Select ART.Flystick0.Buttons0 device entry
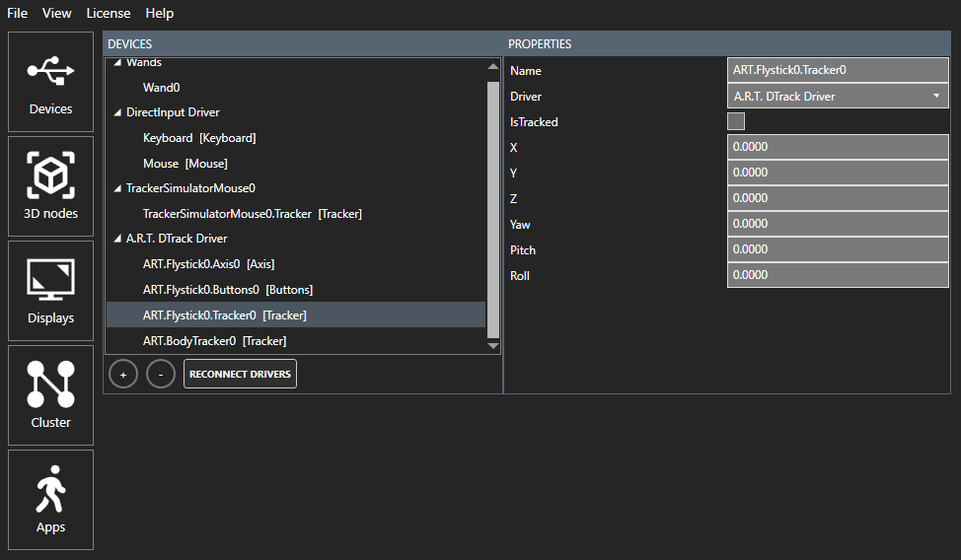961x560 pixels. click(227, 290)
